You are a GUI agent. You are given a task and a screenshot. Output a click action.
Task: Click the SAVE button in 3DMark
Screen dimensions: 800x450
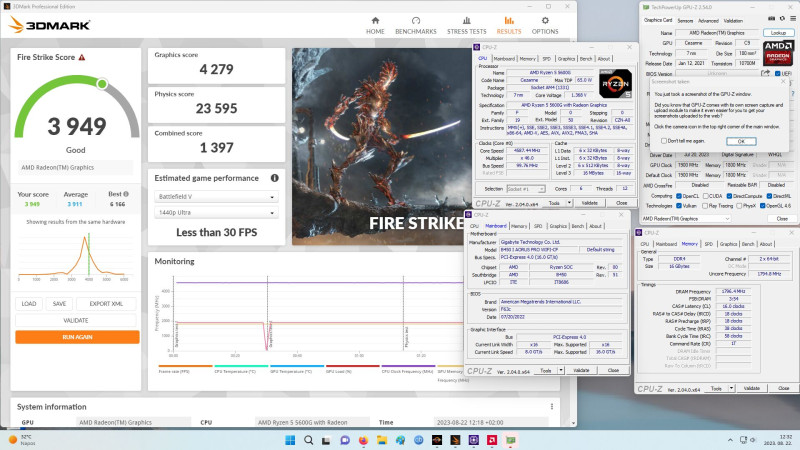(x=59, y=304)
